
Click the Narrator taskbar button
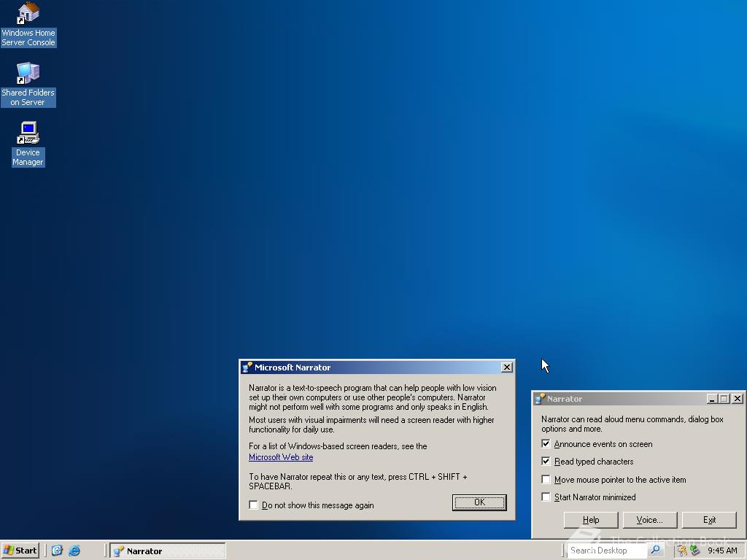[x=168, y=551]
